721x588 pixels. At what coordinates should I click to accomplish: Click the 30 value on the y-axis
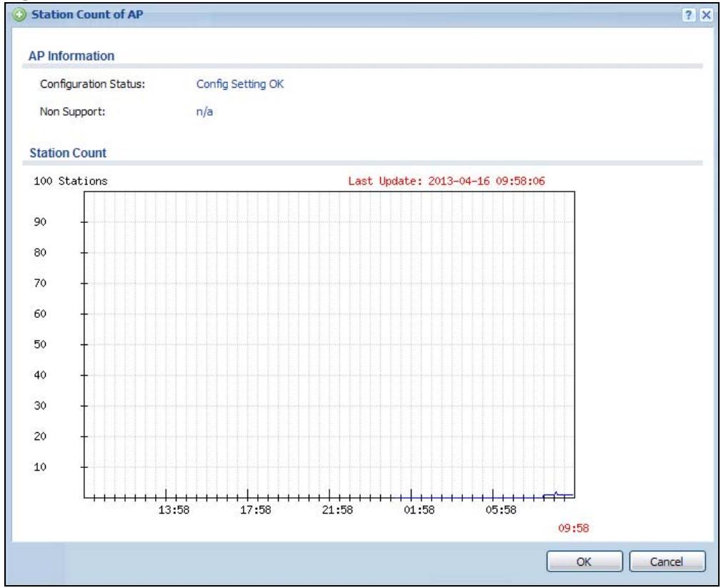coord(40,406)
